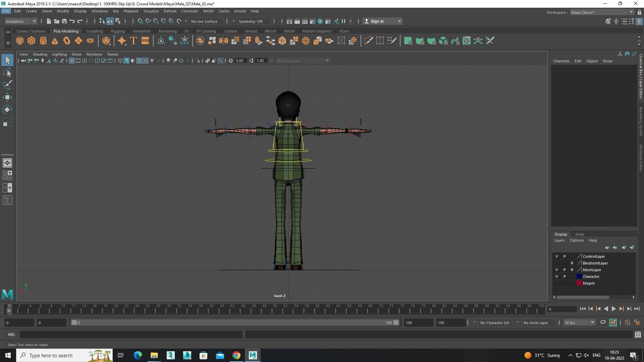
Task: Select the arrow Select tool in toolbox
Action: pos(7,60)
